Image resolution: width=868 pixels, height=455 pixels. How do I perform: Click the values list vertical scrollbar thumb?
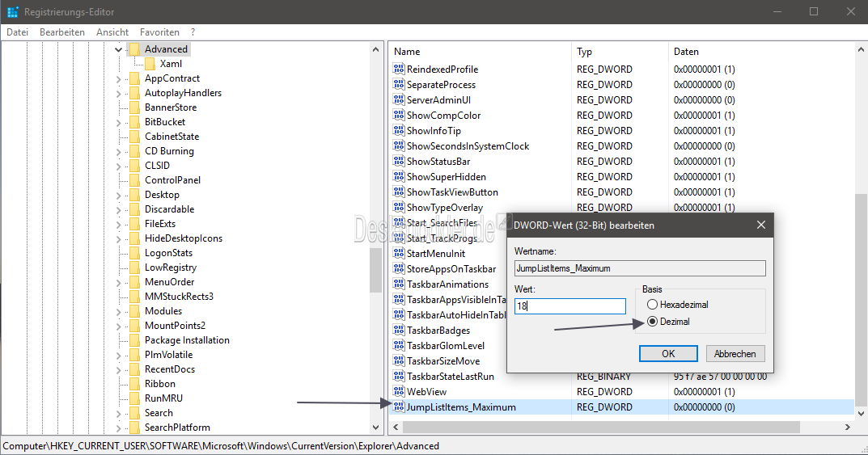(861, 300)
